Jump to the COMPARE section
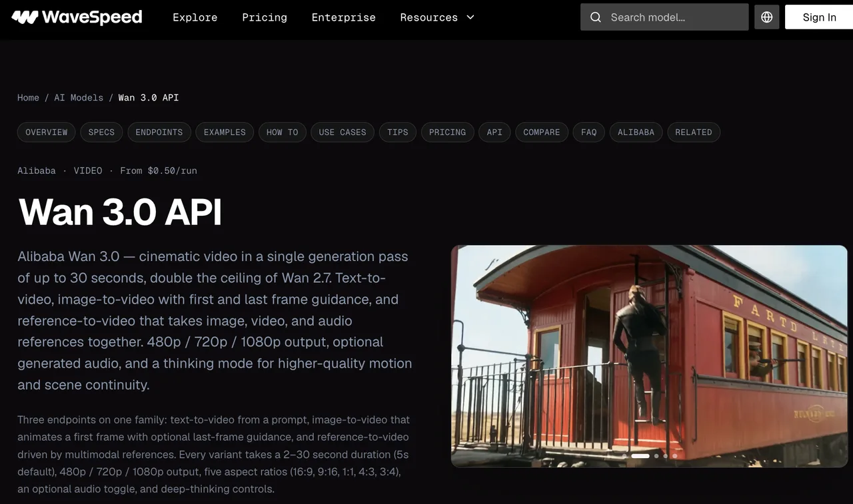The width and height of the screenshot is (853, 504). [x=542, y=132]
